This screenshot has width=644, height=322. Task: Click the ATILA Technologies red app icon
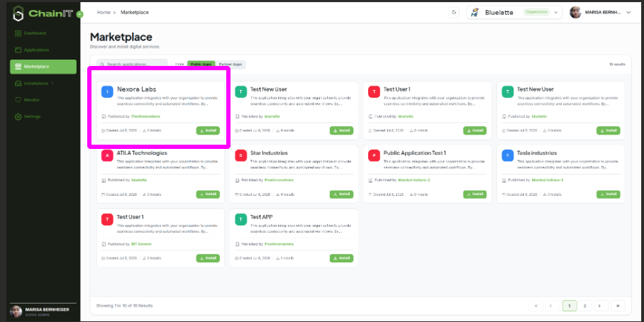pos(107,155)
